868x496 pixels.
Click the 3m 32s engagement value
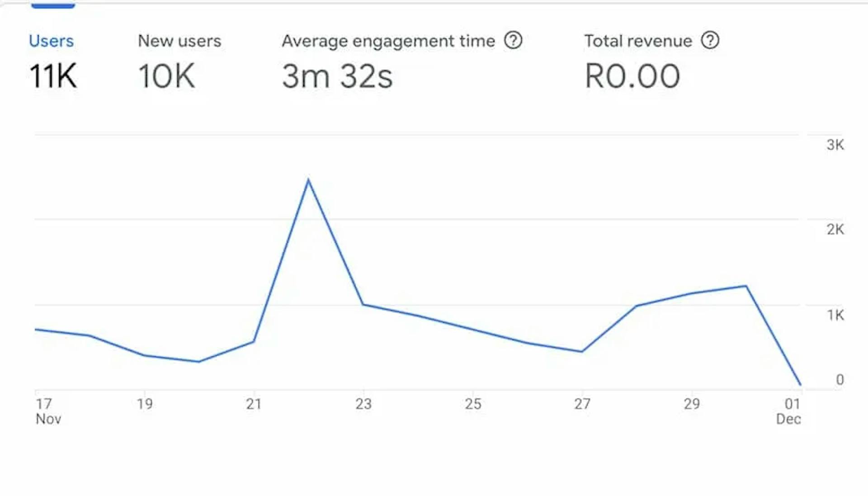(x=337, y=76)
